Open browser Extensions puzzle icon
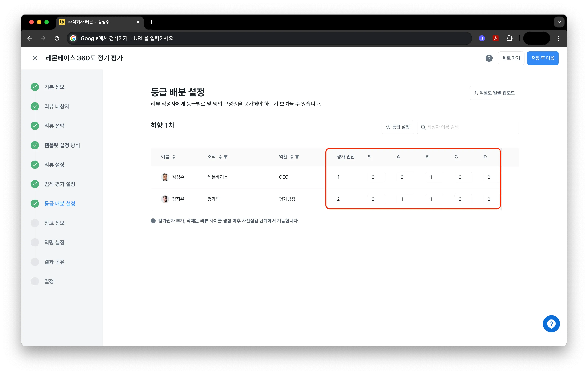The width and height of the screenshot is (588, 374). [509, 38]
